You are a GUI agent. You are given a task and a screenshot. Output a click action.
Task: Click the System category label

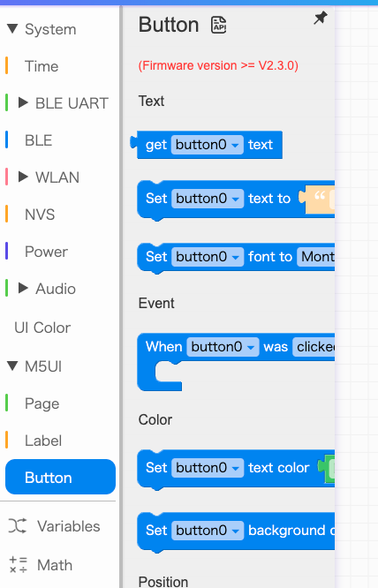point(50,29)
